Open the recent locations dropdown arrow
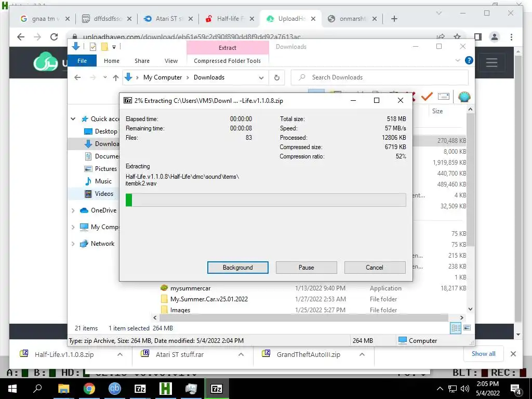The height and width of the screenshot is (399, 532). pos(105,77)
